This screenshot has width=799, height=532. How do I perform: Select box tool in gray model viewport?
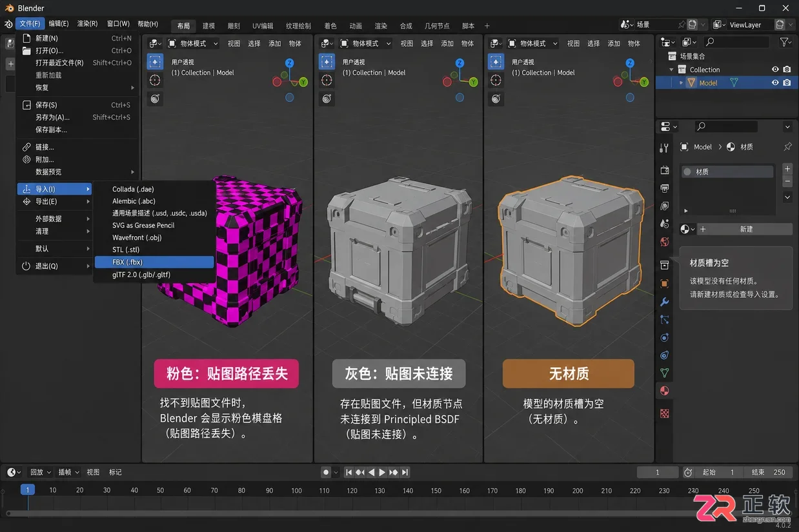[x=327, y=62]
